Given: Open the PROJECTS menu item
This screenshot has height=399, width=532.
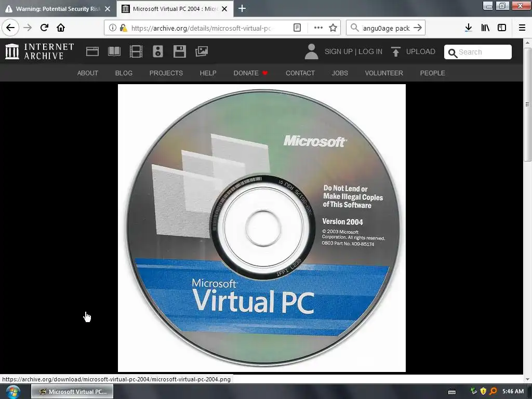Looking at the screenshot, I should pyautogui.click(x=166, y=73).
